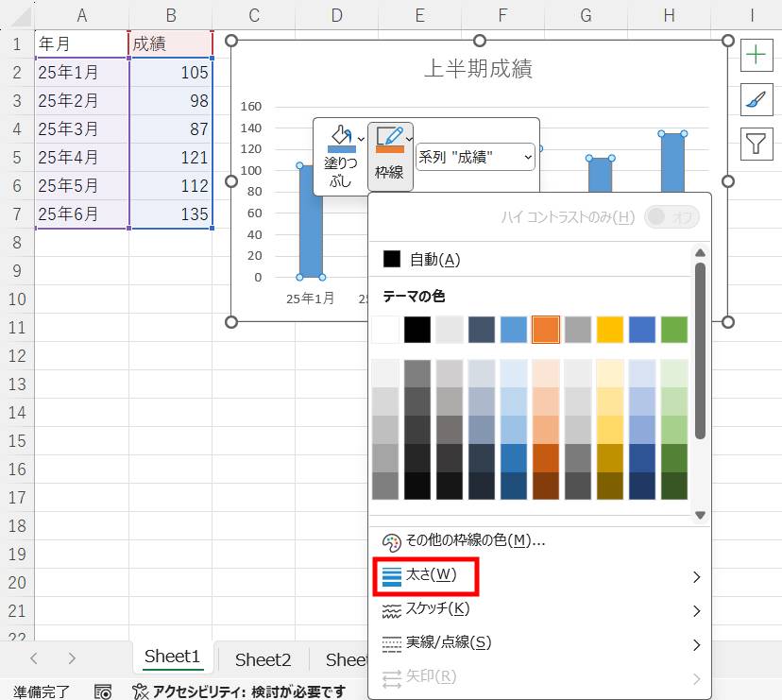
Task: Click the rightmost chart bar for 25年6月
Action: pos(672,162)
